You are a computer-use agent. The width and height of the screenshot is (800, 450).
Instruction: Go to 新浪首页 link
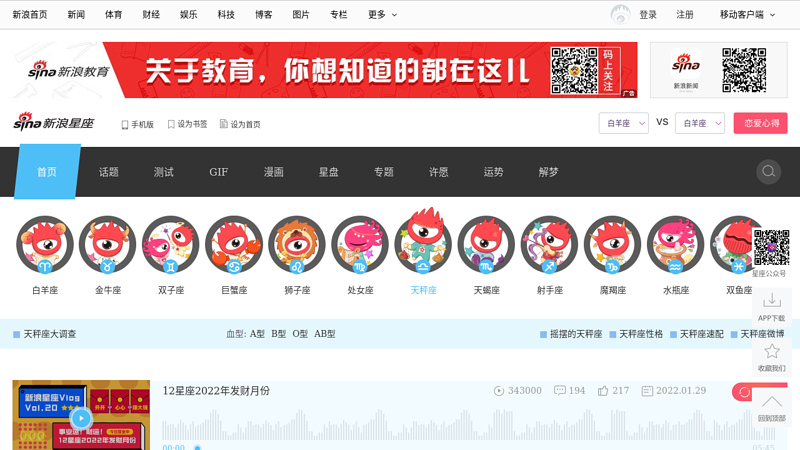tap(30, 15)
